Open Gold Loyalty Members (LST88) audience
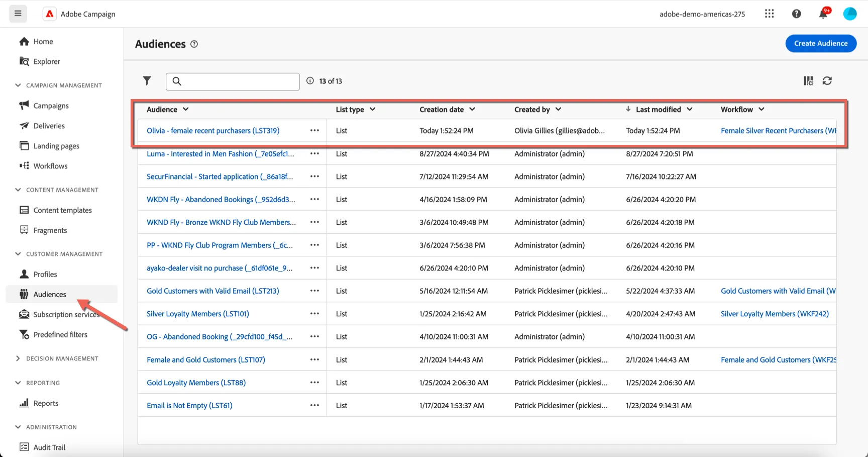 [x=196, y=383]
